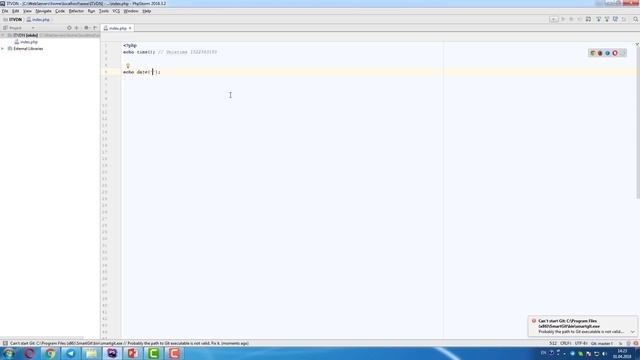Open the Refactor menu
Image resolution: width=640 pixels, height=360 pixels.
tap(76, 11)
